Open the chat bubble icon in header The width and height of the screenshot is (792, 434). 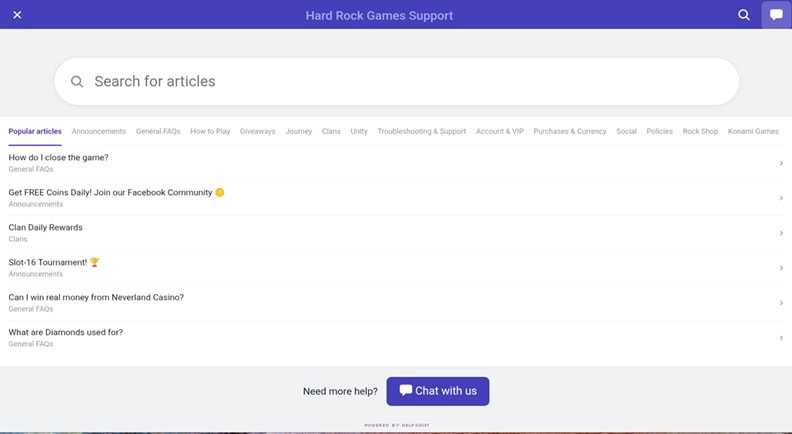(776, 15)
